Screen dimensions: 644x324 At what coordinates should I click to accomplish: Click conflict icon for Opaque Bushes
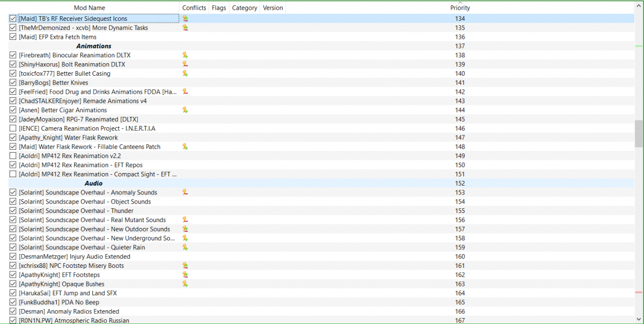coord(185,283)
